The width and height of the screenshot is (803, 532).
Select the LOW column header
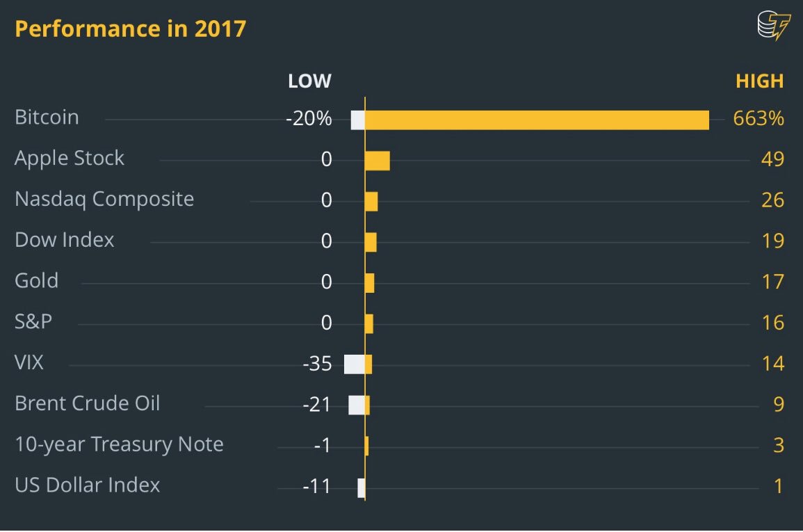[x=309, y=81]
